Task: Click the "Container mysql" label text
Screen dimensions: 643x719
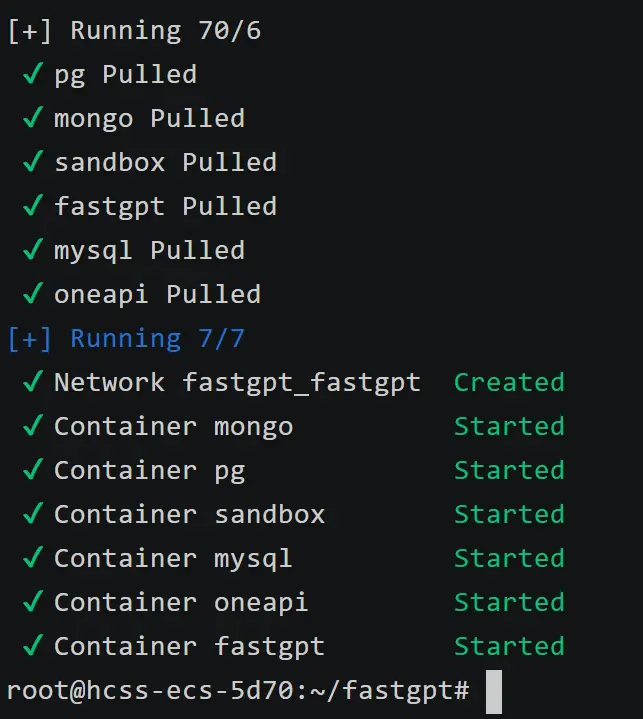Action: click(x=173, y=558)
